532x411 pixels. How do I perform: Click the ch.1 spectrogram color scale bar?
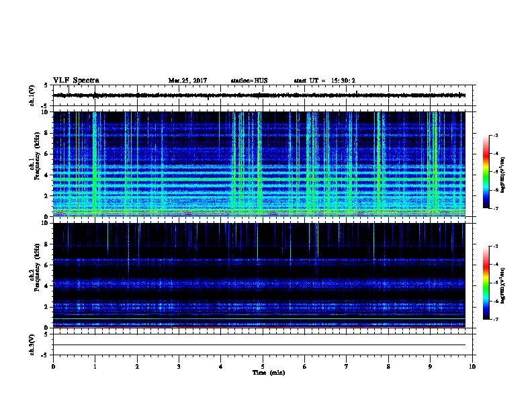(486, 172)
